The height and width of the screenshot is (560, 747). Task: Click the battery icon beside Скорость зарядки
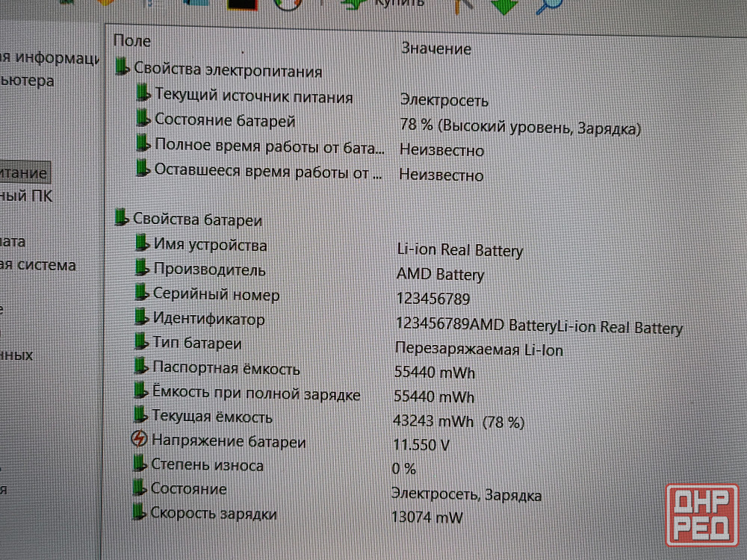(x=138, y=512)
